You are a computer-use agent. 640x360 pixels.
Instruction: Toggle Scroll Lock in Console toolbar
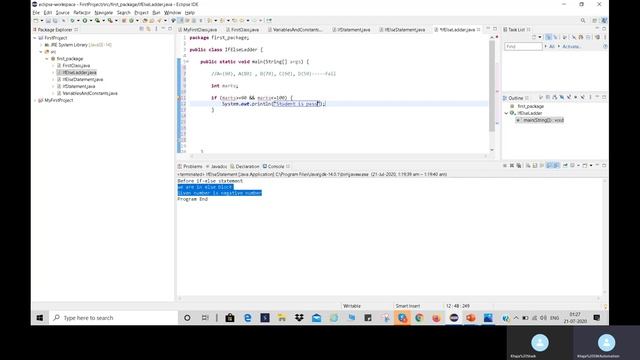[x=535, y=165]
